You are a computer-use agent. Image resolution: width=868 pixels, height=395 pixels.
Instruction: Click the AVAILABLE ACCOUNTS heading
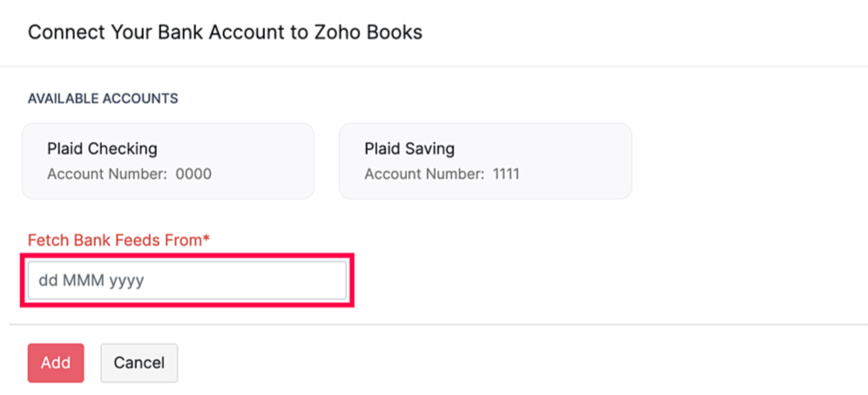103,99
